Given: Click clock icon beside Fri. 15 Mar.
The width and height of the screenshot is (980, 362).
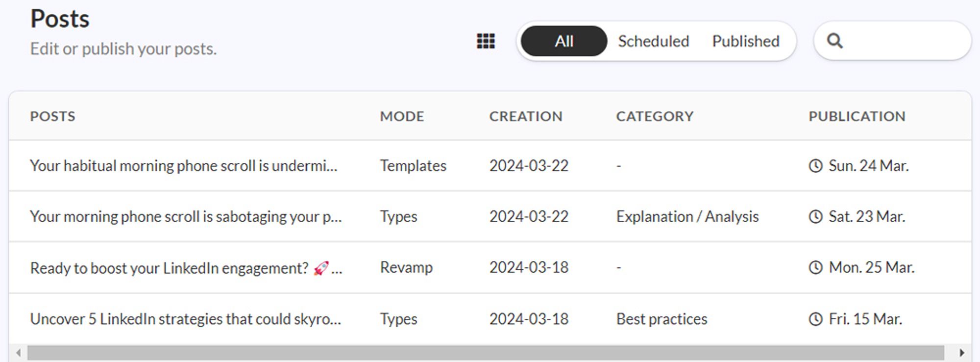Looking at the screenshot, I should [x=815, y=319].
